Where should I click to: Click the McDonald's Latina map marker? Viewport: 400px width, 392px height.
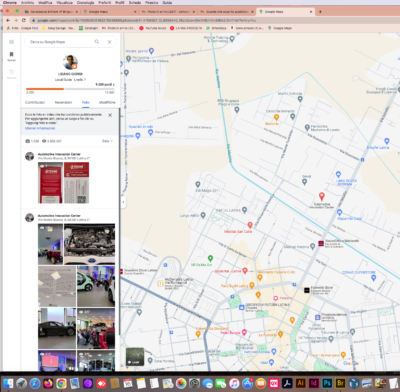160,283
